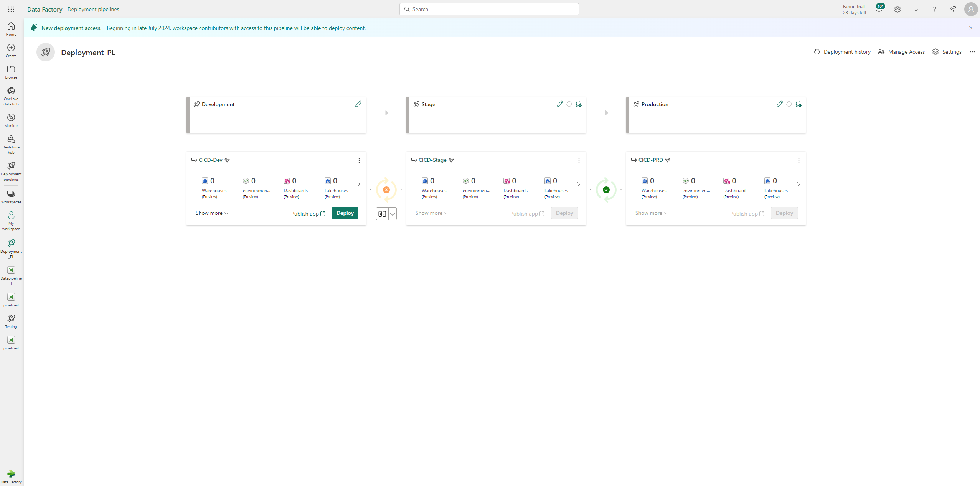Open CICD-PRD workspace link
The height and width of the screenshot is (486, 980).
tap(651, 160)
